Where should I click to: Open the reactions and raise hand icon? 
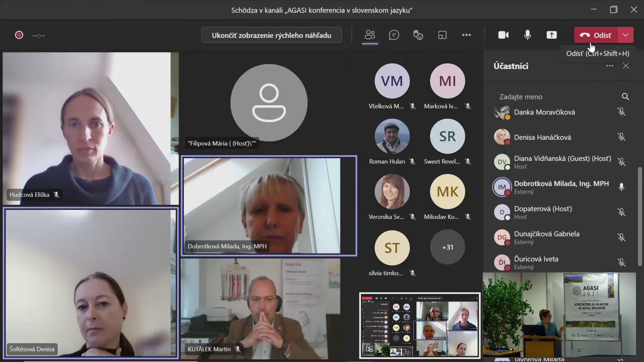pyautogui.click(x=418, y=35)
